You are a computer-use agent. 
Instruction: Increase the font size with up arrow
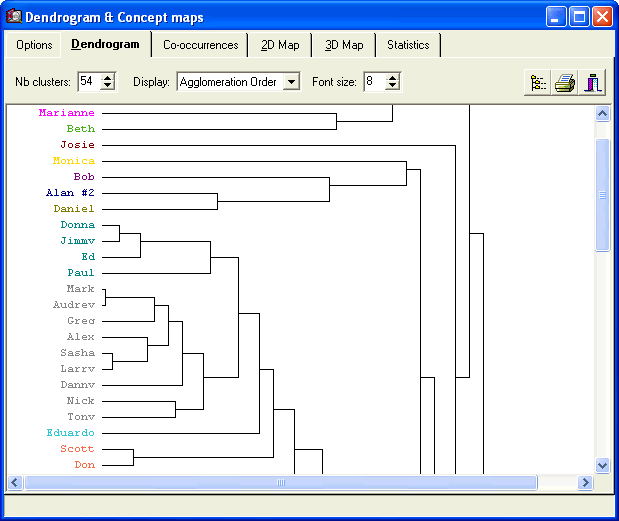coord(393,77)
